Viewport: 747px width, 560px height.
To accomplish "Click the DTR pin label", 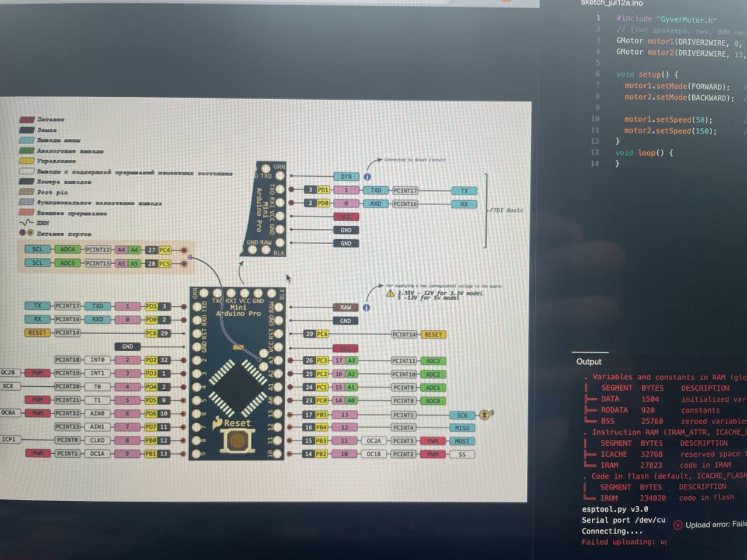I will tap(346, 176).
